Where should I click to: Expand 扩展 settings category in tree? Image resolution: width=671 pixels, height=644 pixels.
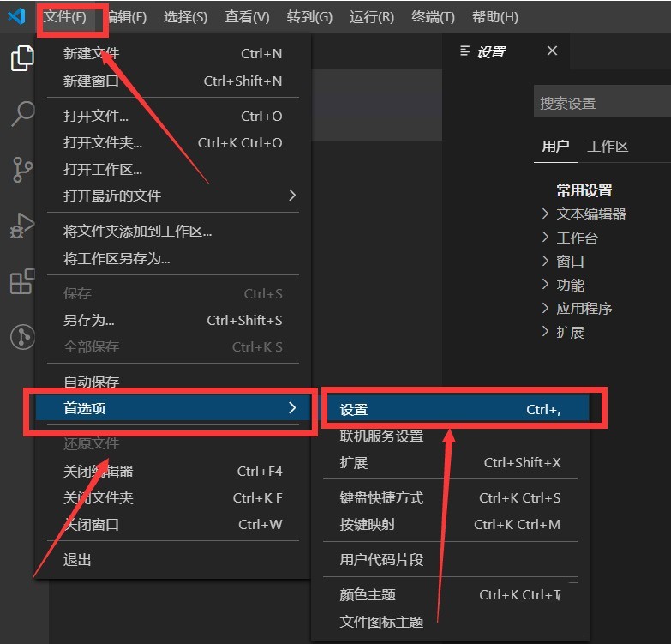point(563,332)
